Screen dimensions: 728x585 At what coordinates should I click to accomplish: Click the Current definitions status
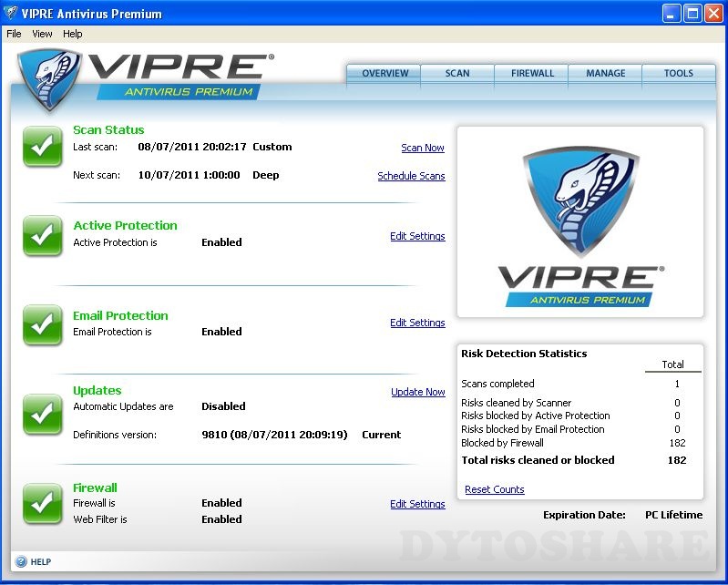381,435
